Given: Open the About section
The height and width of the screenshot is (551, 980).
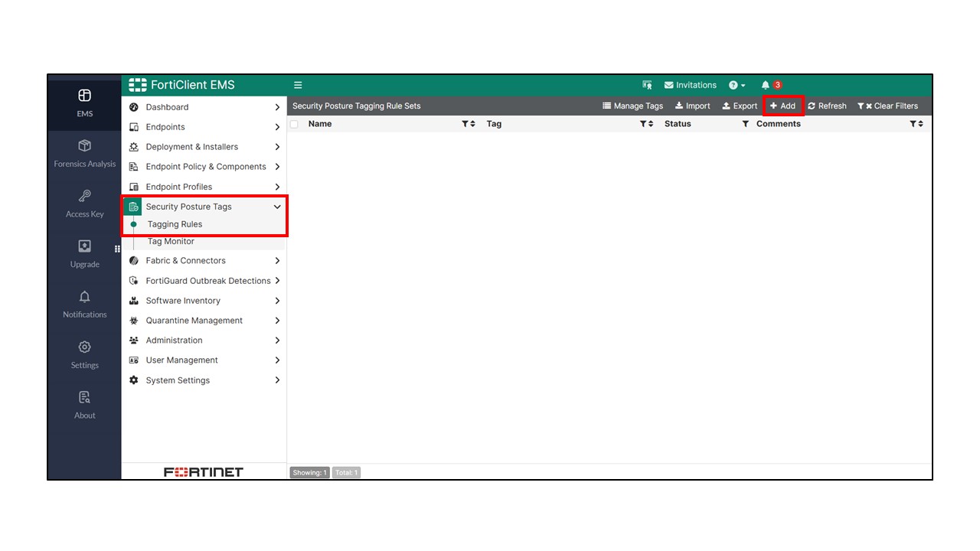Looking at the screenshot, I should (x=84, y=406).
